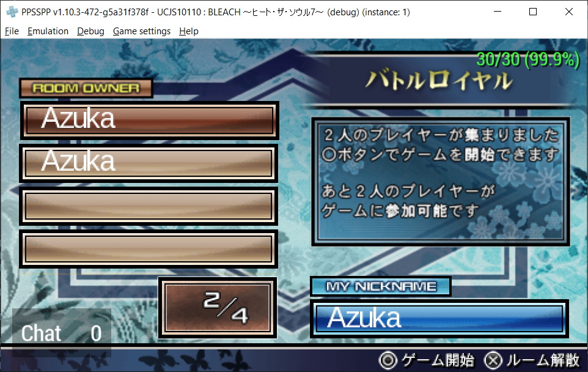The image size is (588, 372).
Task: Click the PPSSPP app icon in title bar
Action: (10, 12)
